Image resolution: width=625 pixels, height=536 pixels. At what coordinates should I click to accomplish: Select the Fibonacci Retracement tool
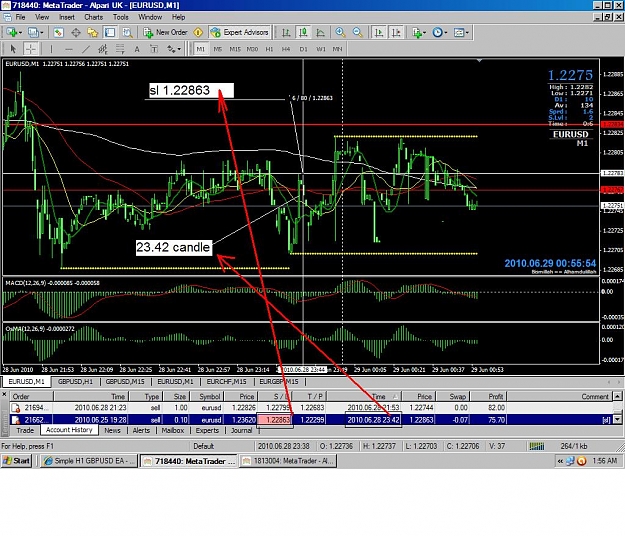[120, 49]
